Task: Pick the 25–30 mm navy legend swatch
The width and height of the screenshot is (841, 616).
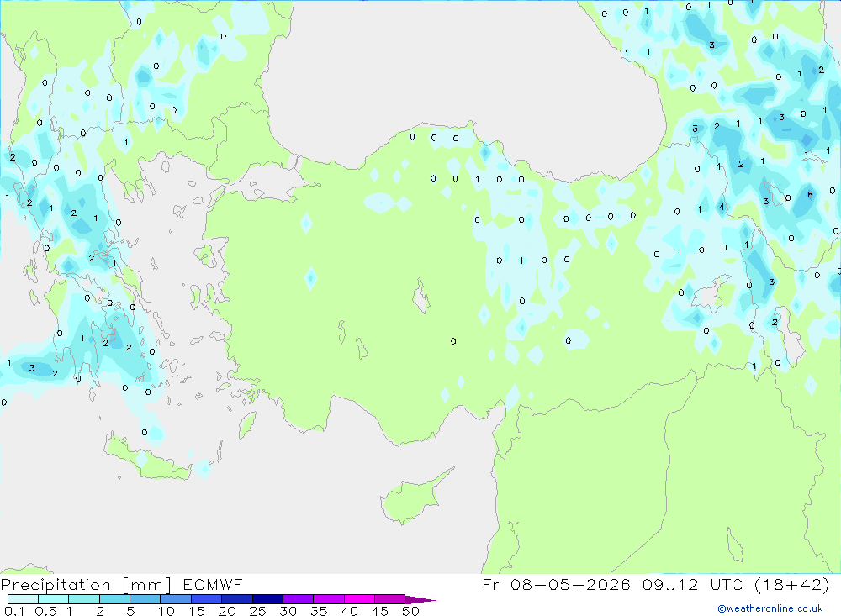Action: tap(267, 599)
